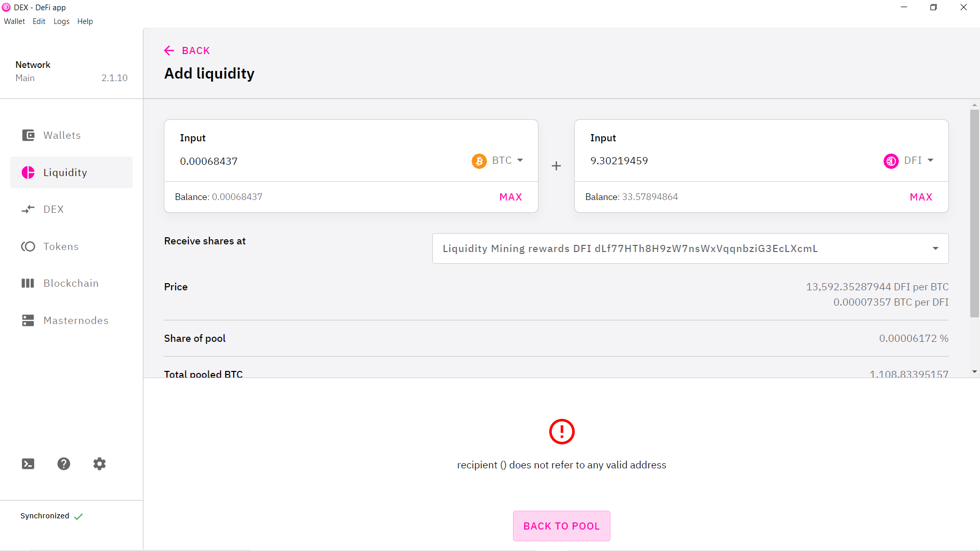This screenshot has width=980, height=551.
Task: Click the vertical scrollbar thumb
Action: tap(974, 213)
